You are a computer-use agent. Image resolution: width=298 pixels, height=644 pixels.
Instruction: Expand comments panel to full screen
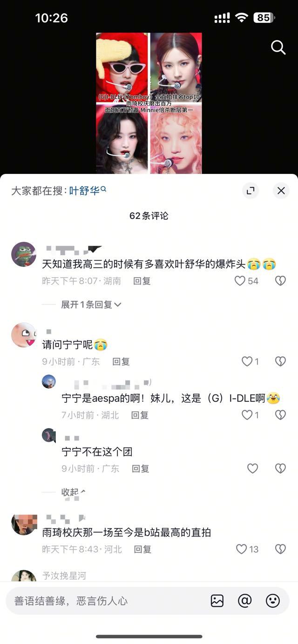click(251, 191)
